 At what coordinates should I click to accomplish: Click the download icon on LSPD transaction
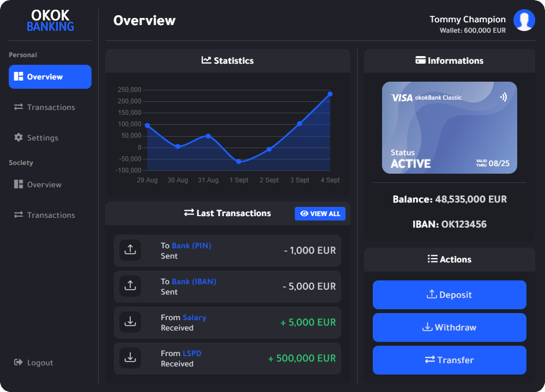[x=130, y=358]
